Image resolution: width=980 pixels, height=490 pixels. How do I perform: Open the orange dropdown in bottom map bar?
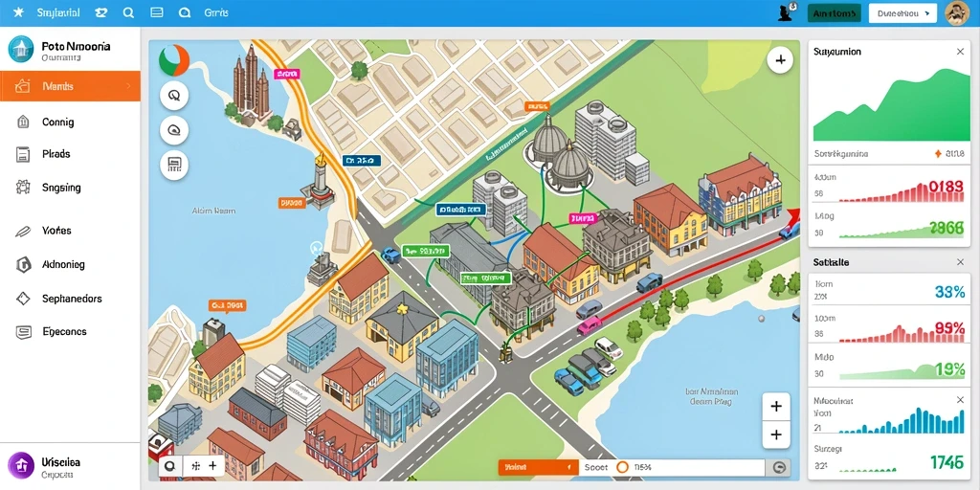[538, 467]
